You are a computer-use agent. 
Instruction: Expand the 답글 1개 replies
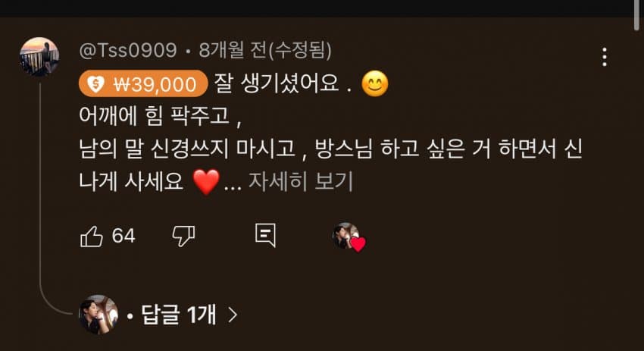tap(178, 315)
